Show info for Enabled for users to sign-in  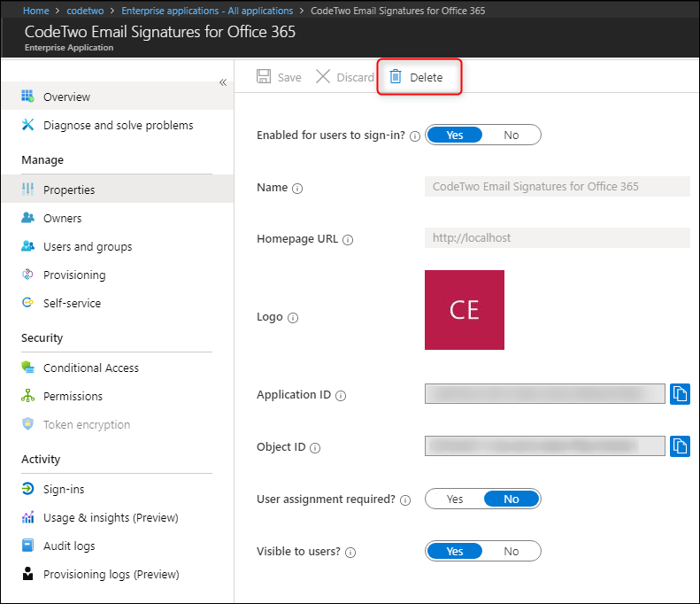[x=415, y=136]
